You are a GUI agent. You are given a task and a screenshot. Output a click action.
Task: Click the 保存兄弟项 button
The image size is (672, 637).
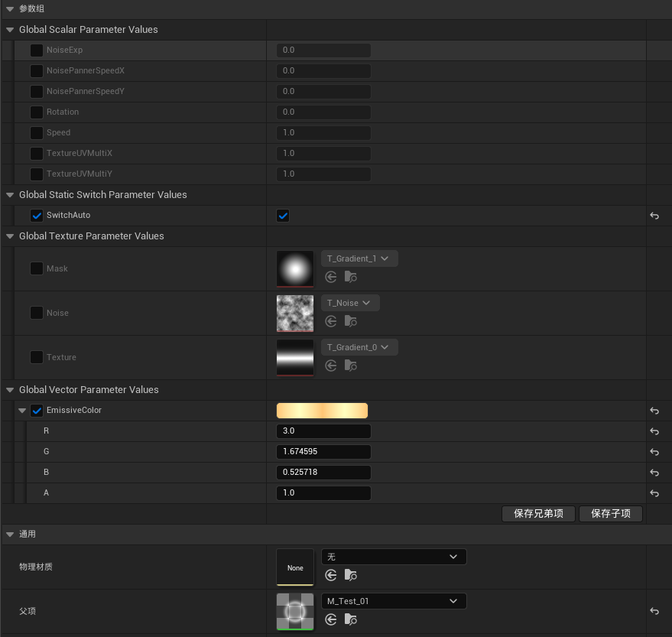[x=538, y=513]
